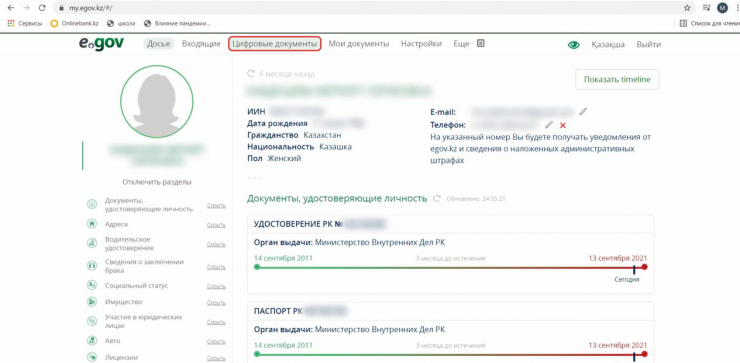Hide the Социальный статус section with Скрыть

click(x=216, y=287)
